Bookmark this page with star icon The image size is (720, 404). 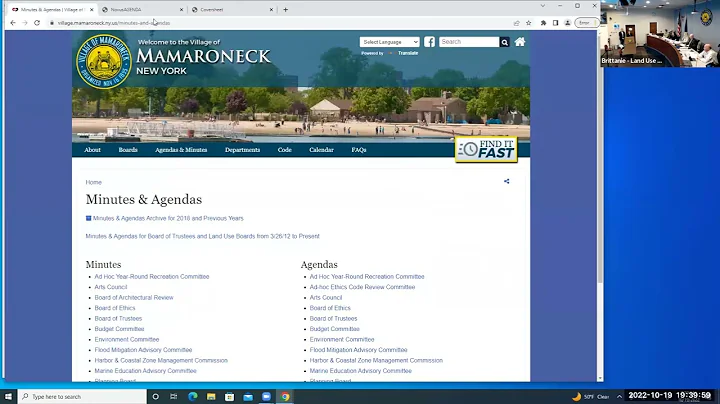(529, 22)
